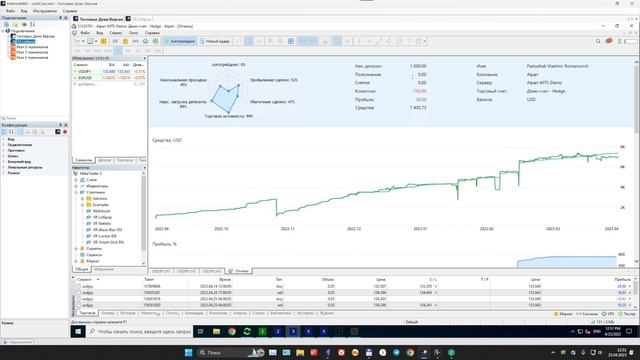Open Telegram from the host taskbar
640x360 pixels.
tap(396, 353)
